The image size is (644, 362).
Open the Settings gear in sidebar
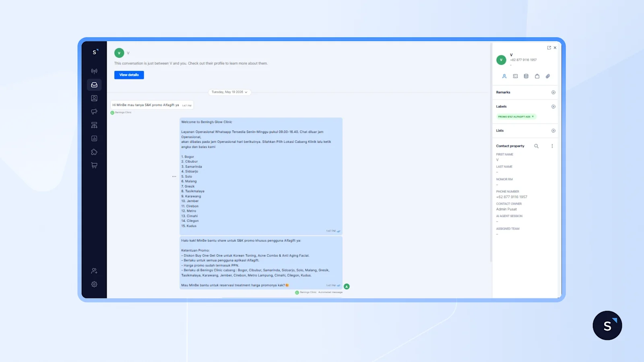[x=94, y=284]
